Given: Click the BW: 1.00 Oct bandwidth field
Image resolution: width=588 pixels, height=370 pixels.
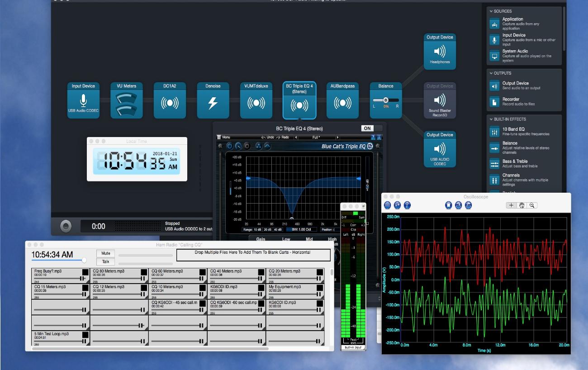Looking at the screenshot, I should coord(302,230).
